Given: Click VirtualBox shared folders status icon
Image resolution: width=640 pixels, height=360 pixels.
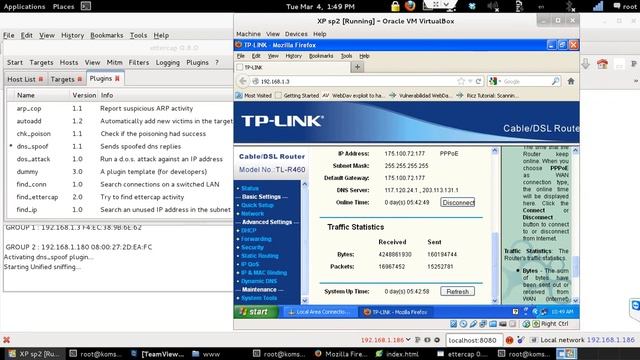Looking at the screenshot, I should [x=493, y=324].
